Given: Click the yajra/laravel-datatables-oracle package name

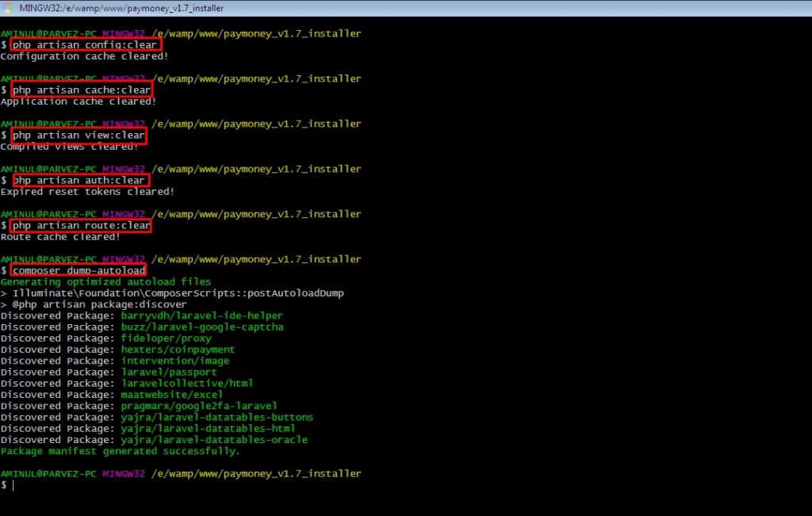Looking at the screenshot, I should 214,440.
